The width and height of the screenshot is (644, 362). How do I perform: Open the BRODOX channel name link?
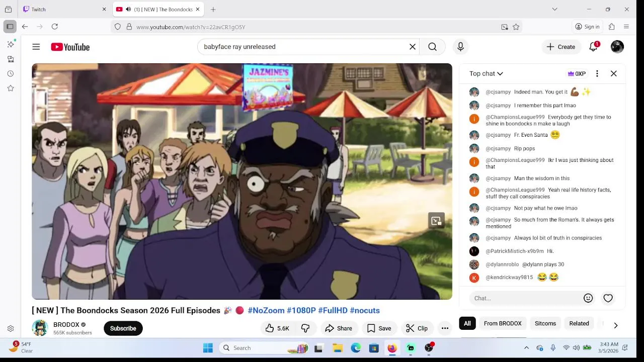(66, 325)
